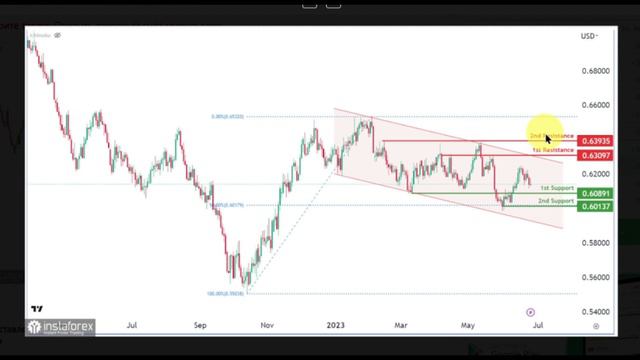Click the "Sep" time axis label
The image size is (640, 360).
pos(200,325)
